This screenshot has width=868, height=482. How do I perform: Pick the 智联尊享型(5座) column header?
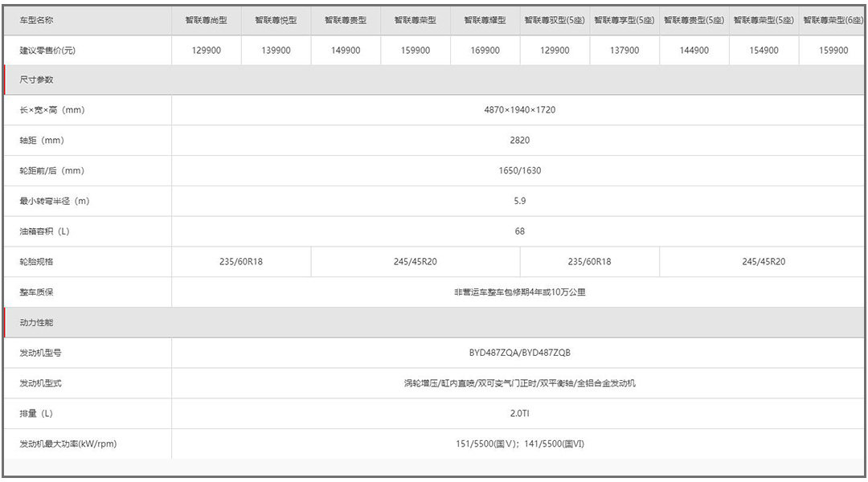point(624,20)
